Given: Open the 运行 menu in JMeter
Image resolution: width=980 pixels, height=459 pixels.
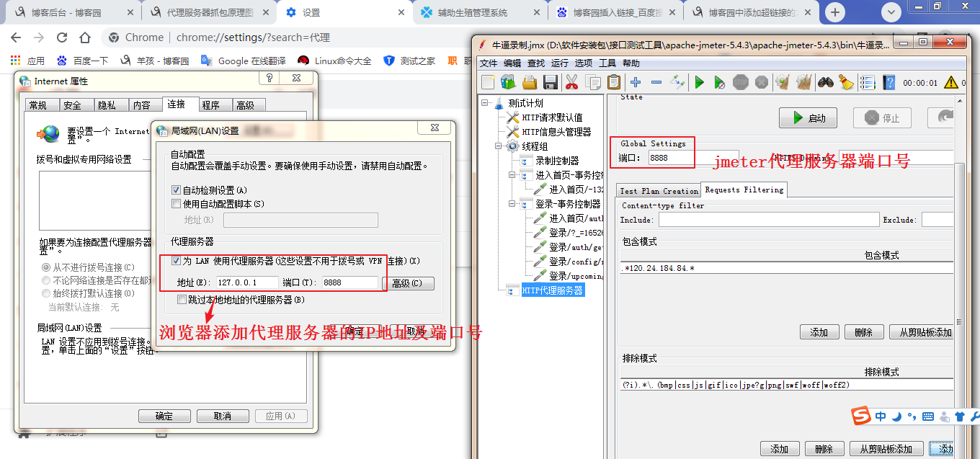Looking at the screenshot, I should [559, 63].
